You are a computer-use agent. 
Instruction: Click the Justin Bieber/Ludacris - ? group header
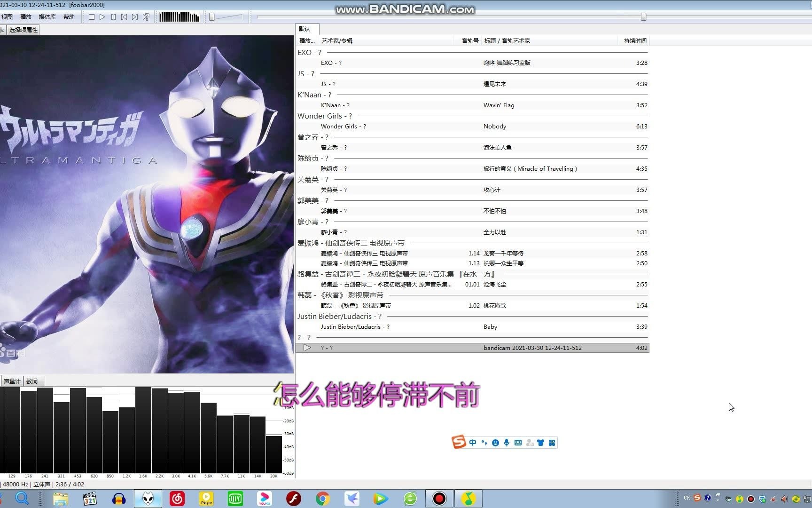pyautogui.click(x=472, y=317)
